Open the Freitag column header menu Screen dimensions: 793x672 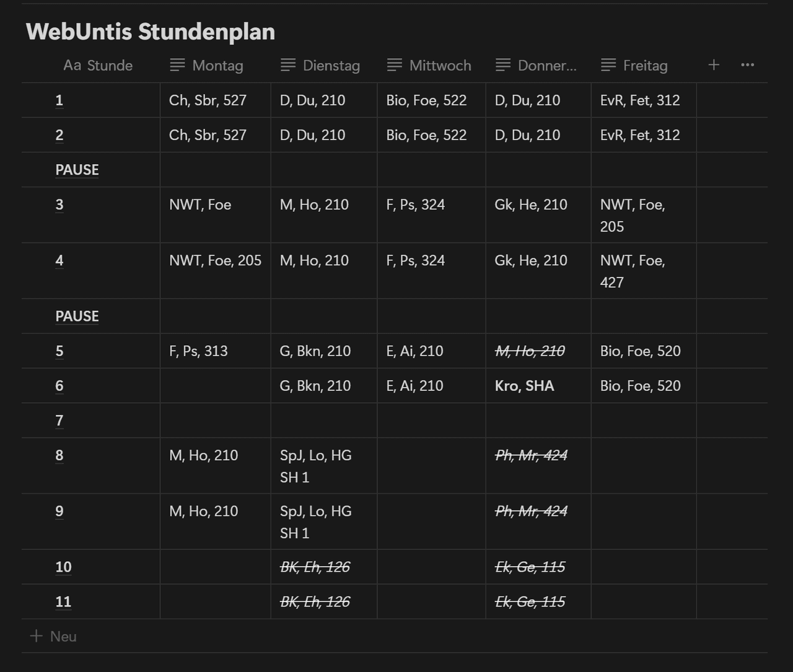pos(645,66)
